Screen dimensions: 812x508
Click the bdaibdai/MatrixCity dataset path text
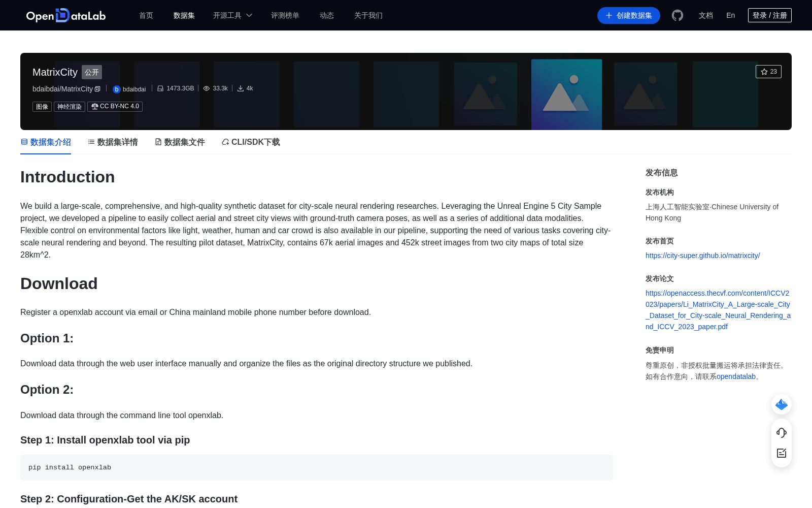(62, 89)
